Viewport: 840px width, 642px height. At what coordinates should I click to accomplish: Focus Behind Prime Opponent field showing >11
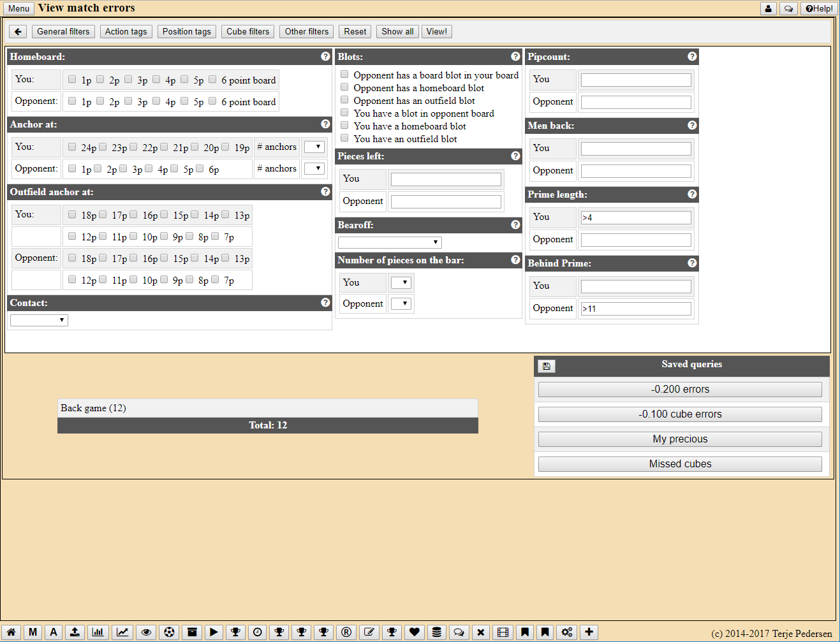point(636,309)
